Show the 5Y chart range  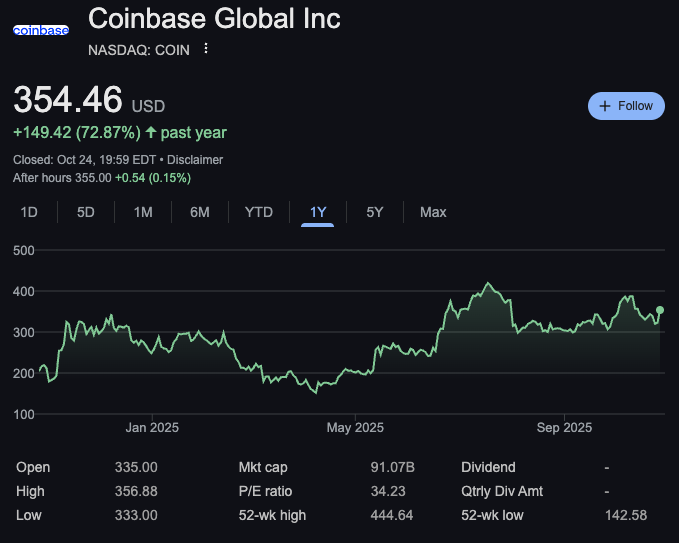click(374, 212)
